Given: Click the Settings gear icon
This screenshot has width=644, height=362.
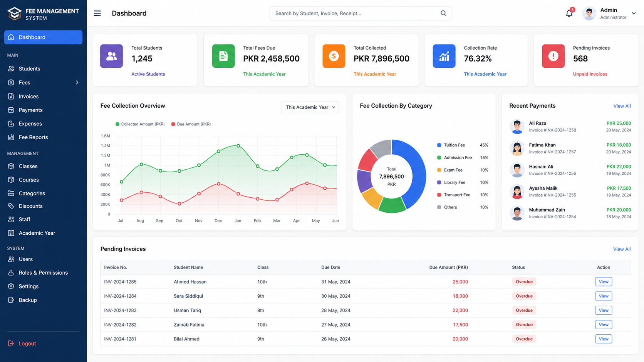Looking at the screenshot, I should [11, 286].
